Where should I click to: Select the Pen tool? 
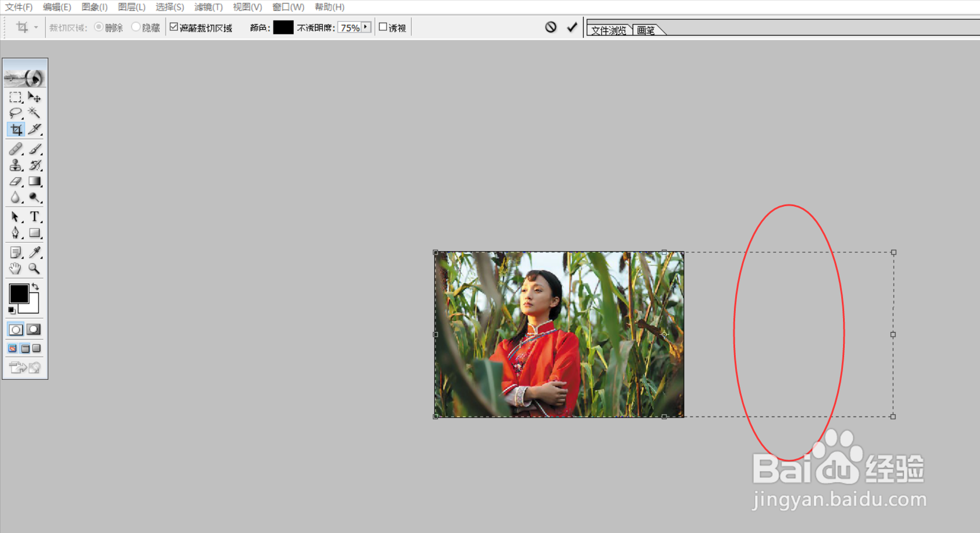16,233
